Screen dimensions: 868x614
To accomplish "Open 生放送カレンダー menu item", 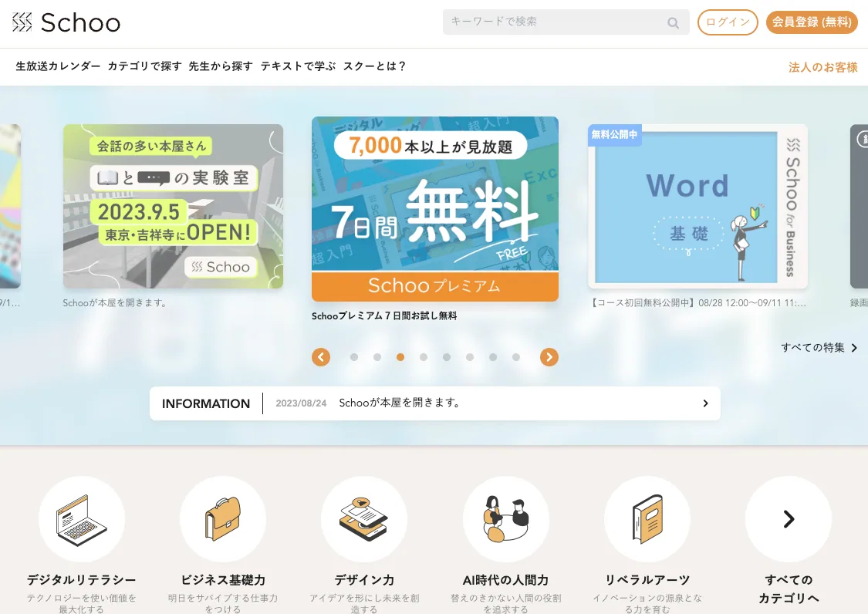I will tap(58, 66).
